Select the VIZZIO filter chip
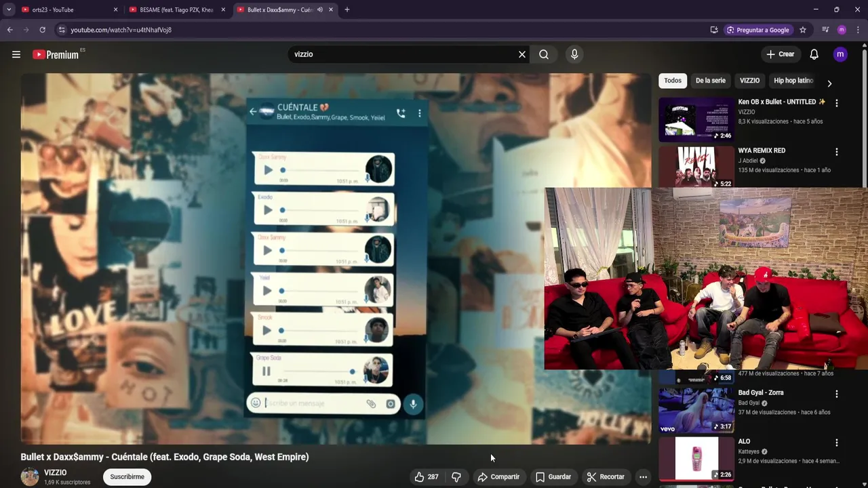The width and height of the screenshot is (868, 488). (x=749, y=81)
